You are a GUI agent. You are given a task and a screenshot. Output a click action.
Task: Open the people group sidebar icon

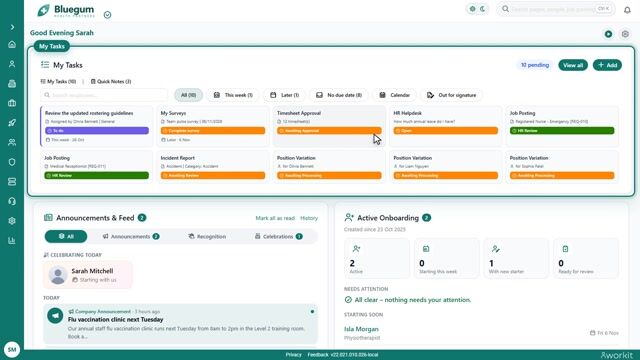pyautogui.click(x=12, y=142)
